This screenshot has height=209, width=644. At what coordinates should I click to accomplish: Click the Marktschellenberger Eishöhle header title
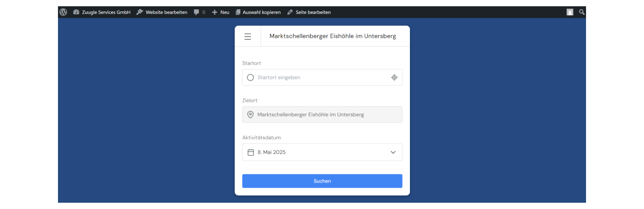tap(332, 36)
